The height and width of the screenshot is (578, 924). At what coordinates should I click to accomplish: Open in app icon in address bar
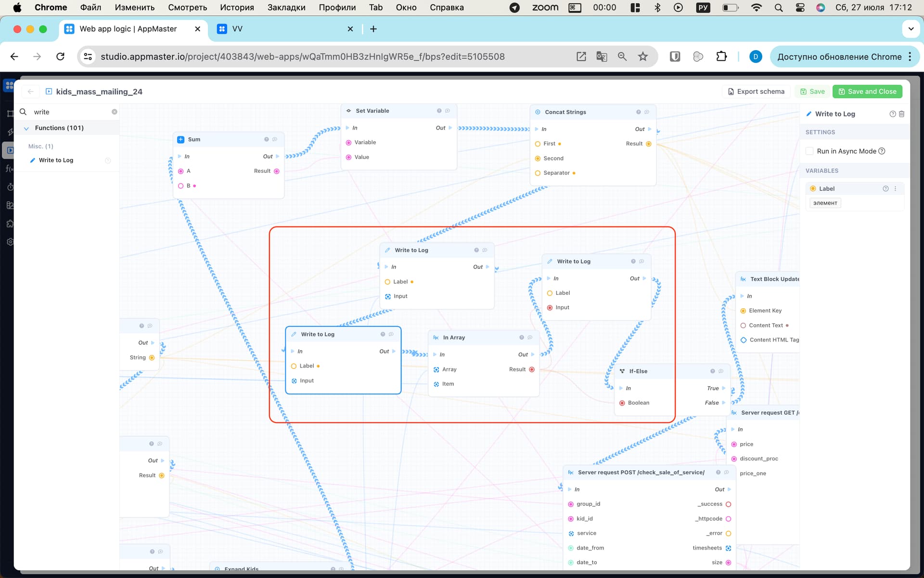coord(581,56)
